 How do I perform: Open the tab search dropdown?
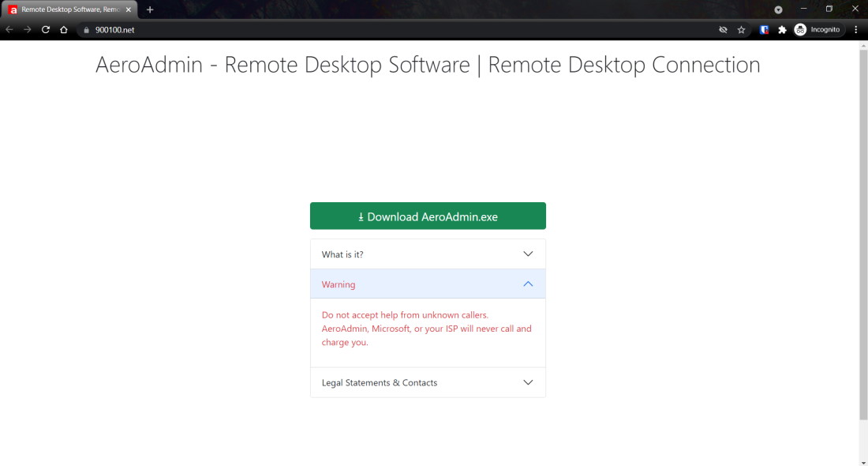pos(778,9)
